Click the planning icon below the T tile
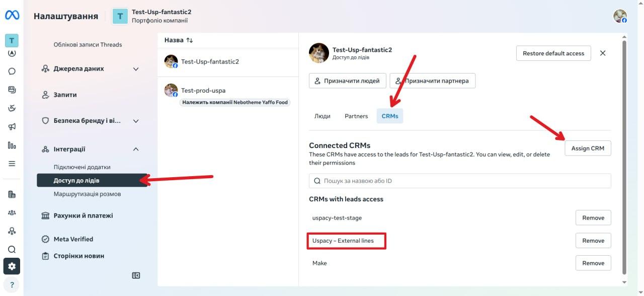644x296 pixels. point(12,53)
